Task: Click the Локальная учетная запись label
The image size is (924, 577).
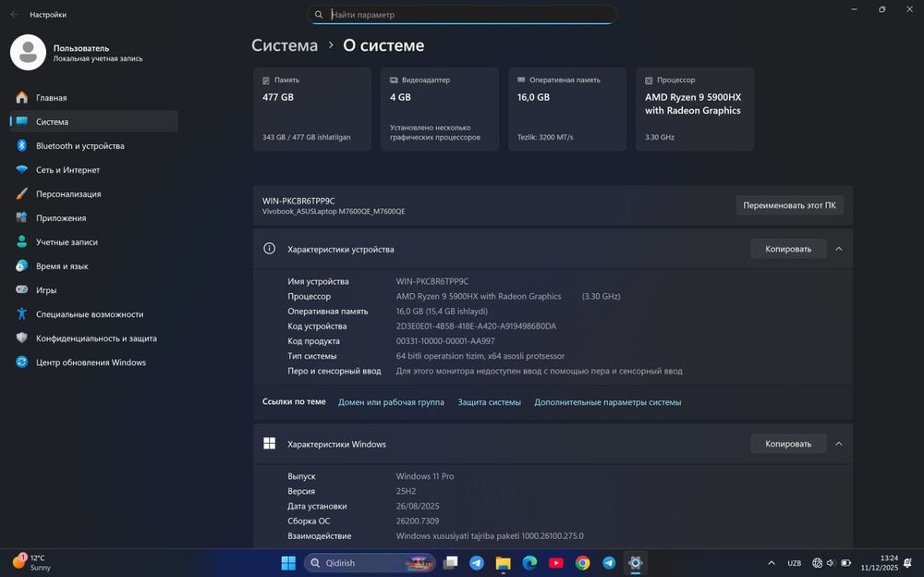Action: tap(98, 58)
